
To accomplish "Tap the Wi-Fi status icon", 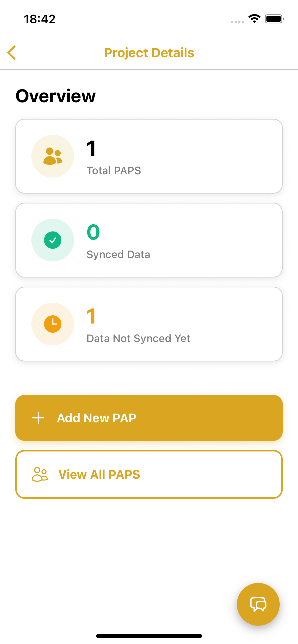I will (x=254, y=19).
